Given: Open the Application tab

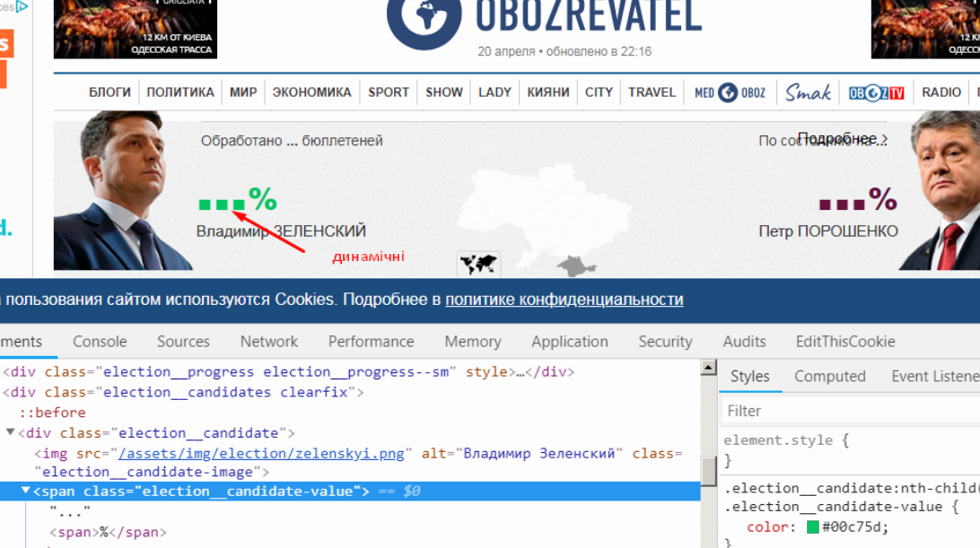Looking at the screenshot, I should pos(569,341).
